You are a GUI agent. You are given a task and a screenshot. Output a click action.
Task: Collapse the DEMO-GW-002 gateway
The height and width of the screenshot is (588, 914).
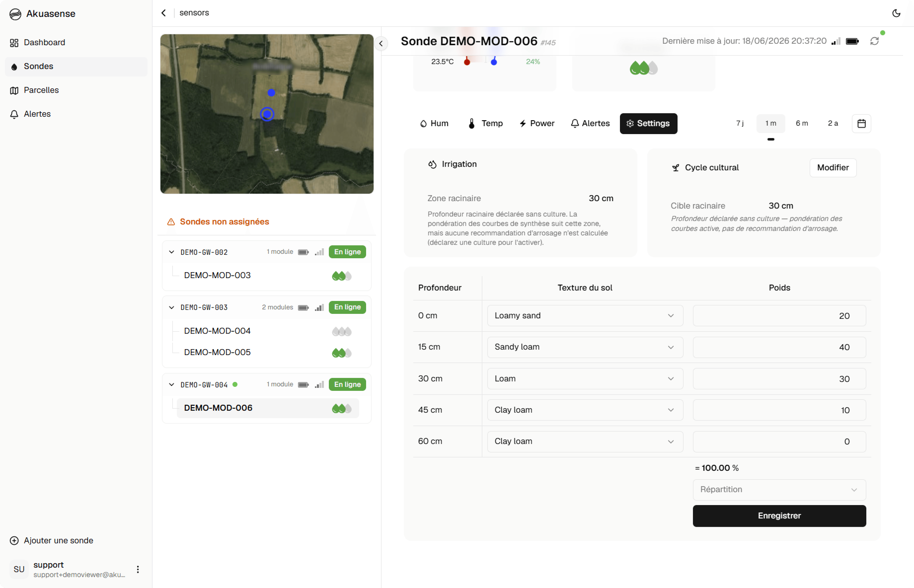click(x=171, y=252)
